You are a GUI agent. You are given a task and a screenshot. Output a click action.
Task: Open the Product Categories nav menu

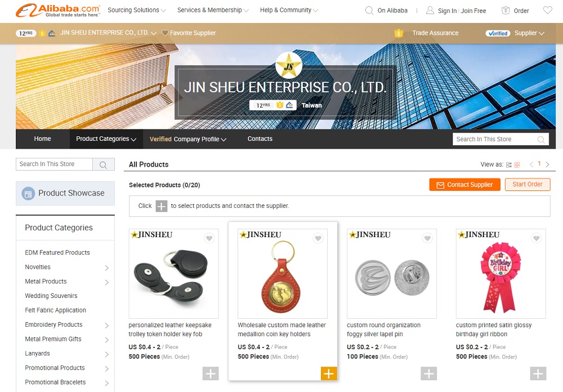106,139
